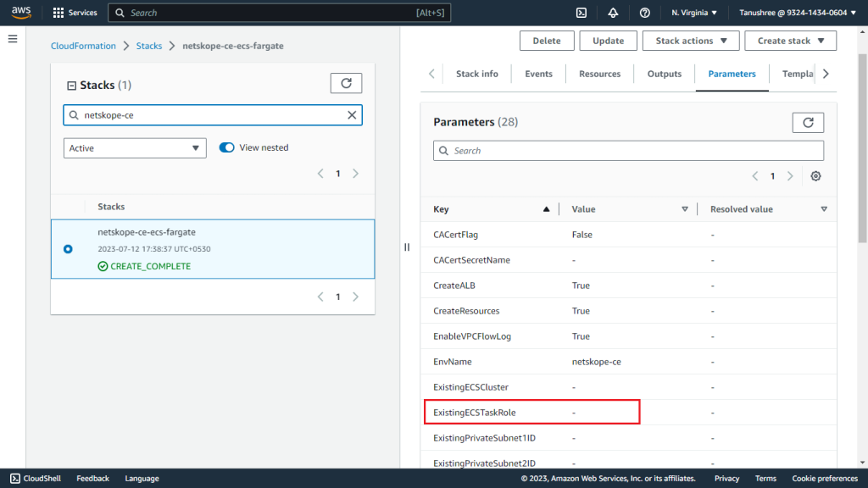Open the Active stack status filter dropdown
This screenshot has width=868, height=488.
click(x=135, y=148)
